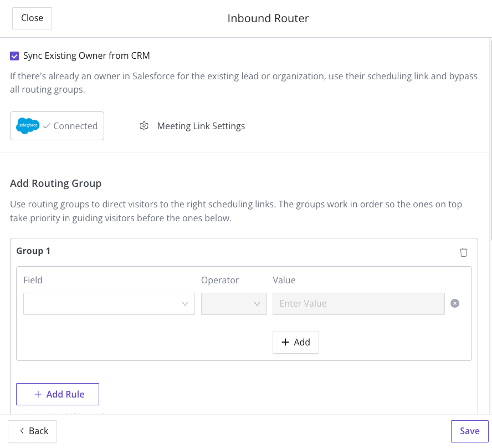Close the Inbound Router dialog
This screenshot has width=492, height=448.
pos(32,18)
